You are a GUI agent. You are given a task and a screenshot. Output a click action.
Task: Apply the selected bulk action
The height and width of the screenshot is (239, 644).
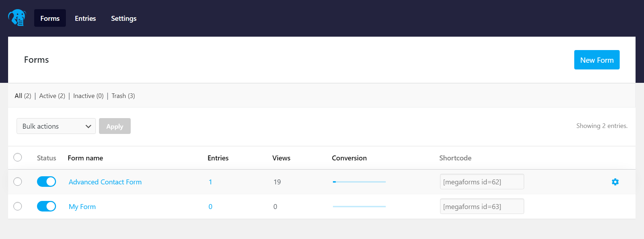point(115,126)
